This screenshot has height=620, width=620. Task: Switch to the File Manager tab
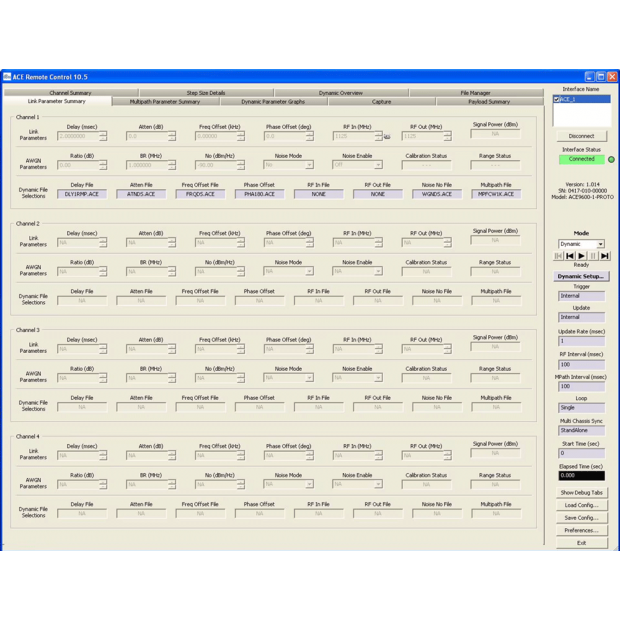point(475,93)
